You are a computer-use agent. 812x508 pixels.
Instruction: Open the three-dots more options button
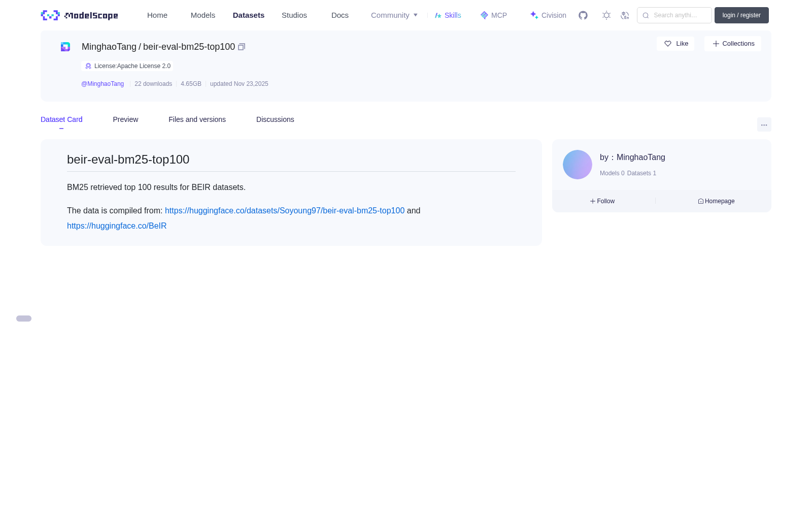[764, 124]
